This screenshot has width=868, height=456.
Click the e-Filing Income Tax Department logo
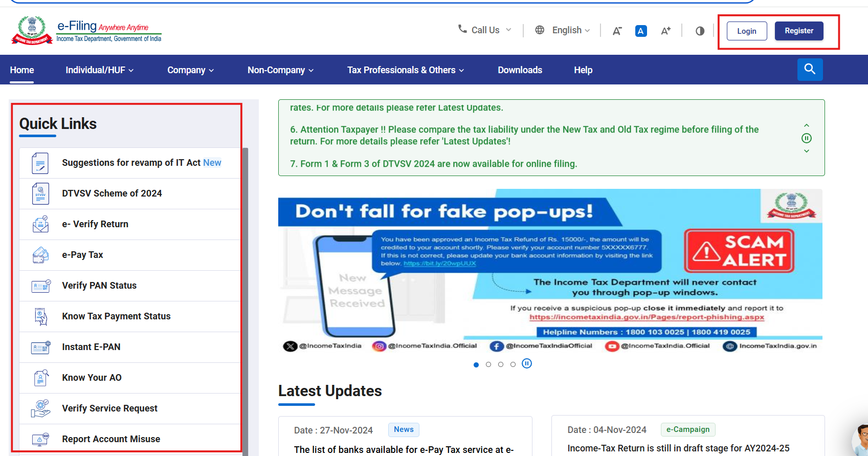(86, 30)
